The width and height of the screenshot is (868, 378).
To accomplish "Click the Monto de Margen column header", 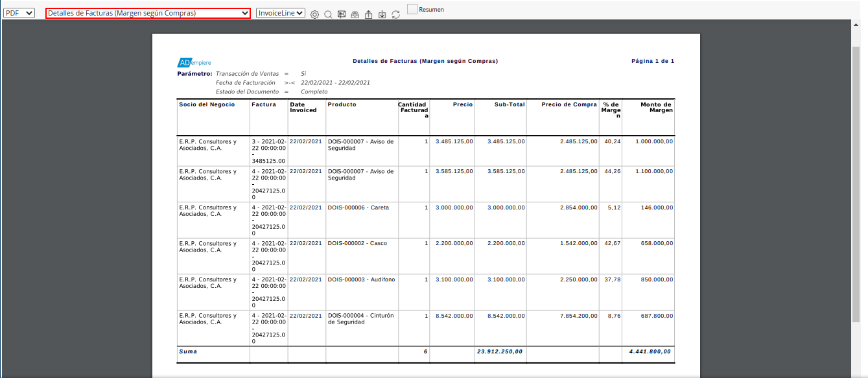I will tap(656, 107).
